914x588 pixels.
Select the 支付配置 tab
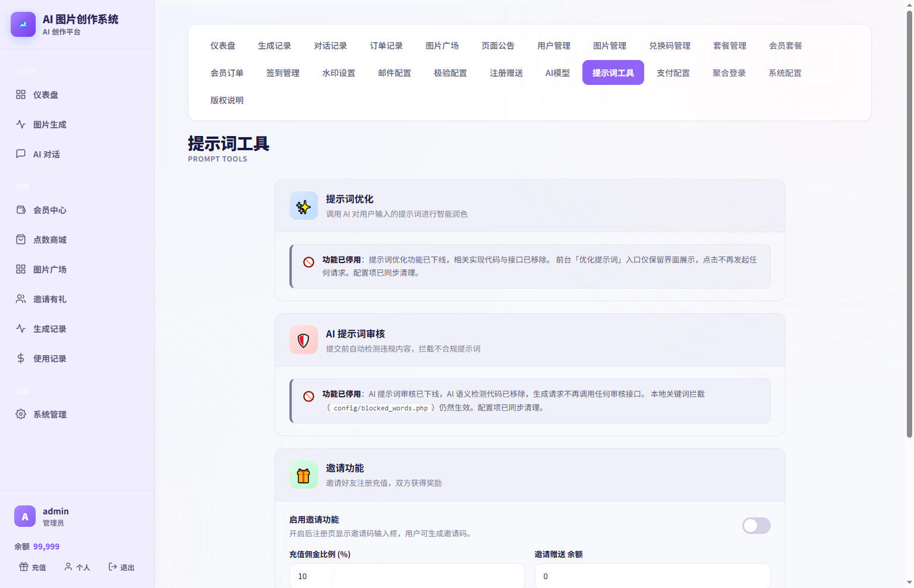[x=673, y=73]
